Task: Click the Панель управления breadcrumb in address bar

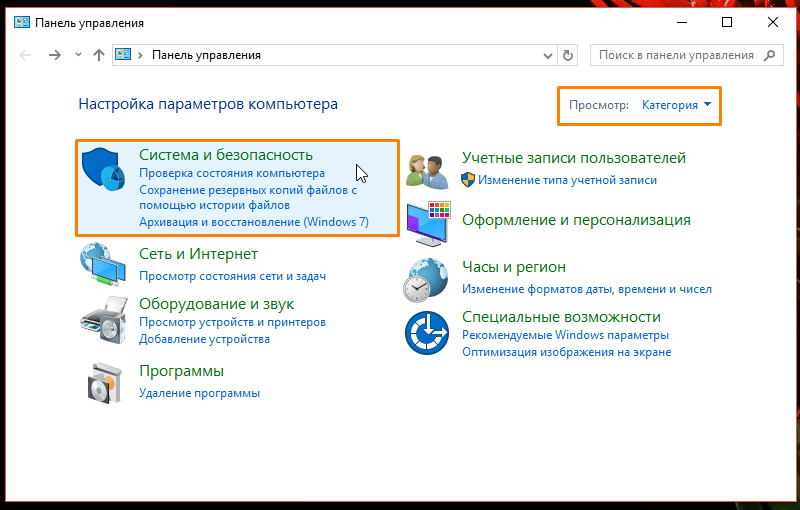Action: pyautogui.click(x=206, y=55)
